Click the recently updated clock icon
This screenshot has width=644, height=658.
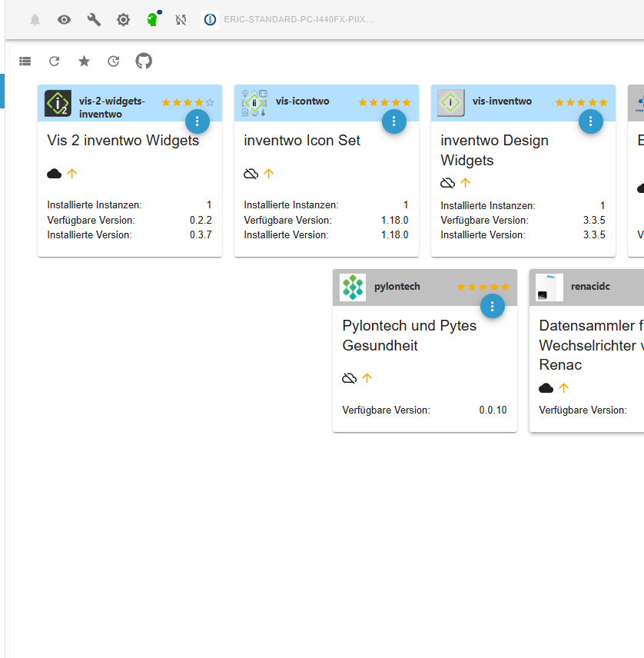pyautogui.click(x=114, y=61)
